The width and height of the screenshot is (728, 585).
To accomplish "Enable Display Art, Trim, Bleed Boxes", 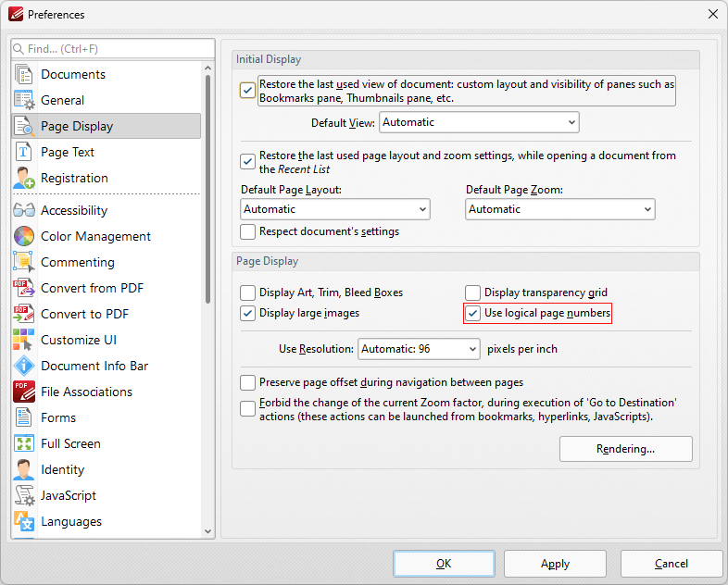I will coord(247,292).
